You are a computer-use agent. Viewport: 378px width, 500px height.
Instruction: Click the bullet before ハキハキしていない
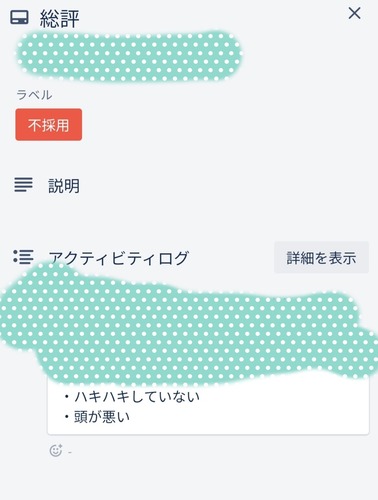click(67, 397)
